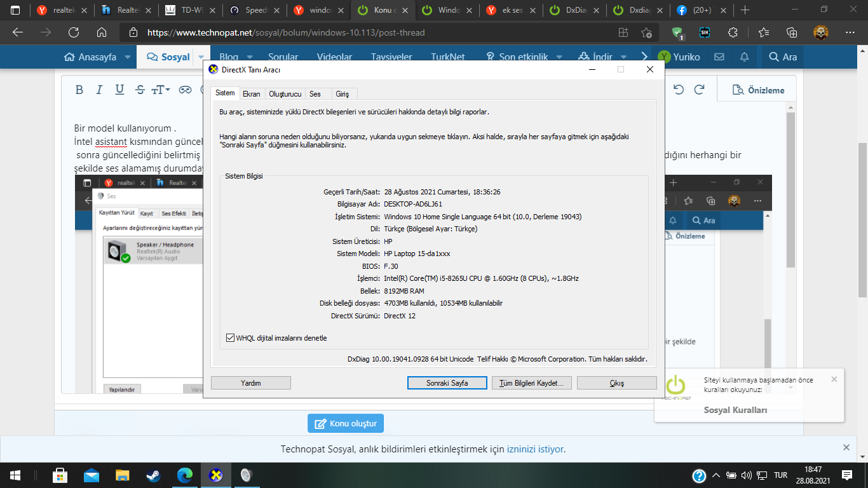Redo the edit in the editor
This screenshot has height=488, width=868.
coord(699,90)
